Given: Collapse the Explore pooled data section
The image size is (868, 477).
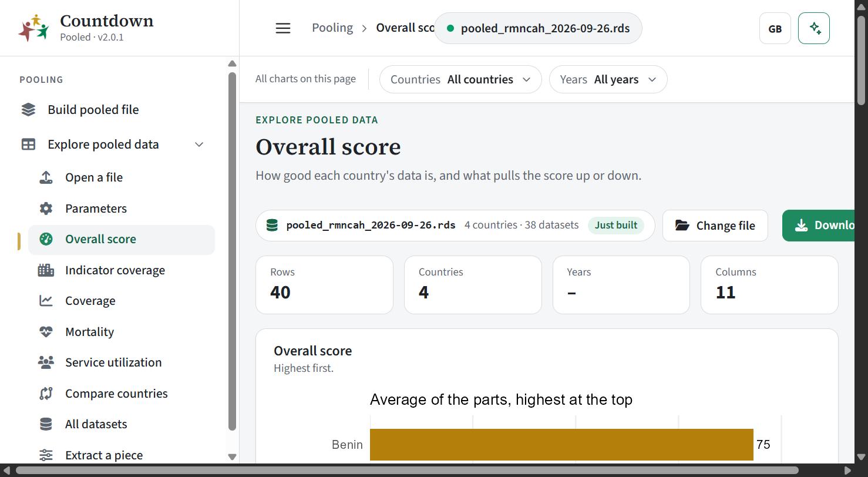Looking at the screenshot, I should 199,145.
